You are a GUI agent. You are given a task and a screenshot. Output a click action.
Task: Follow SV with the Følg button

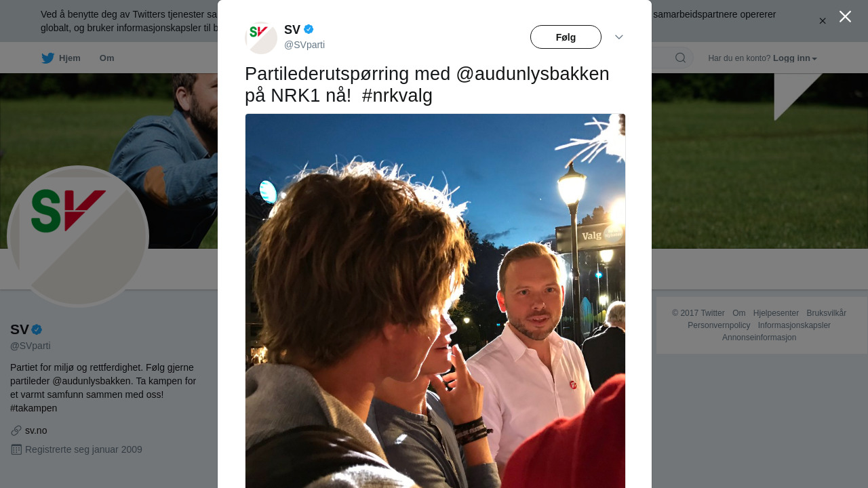[566, 37]
